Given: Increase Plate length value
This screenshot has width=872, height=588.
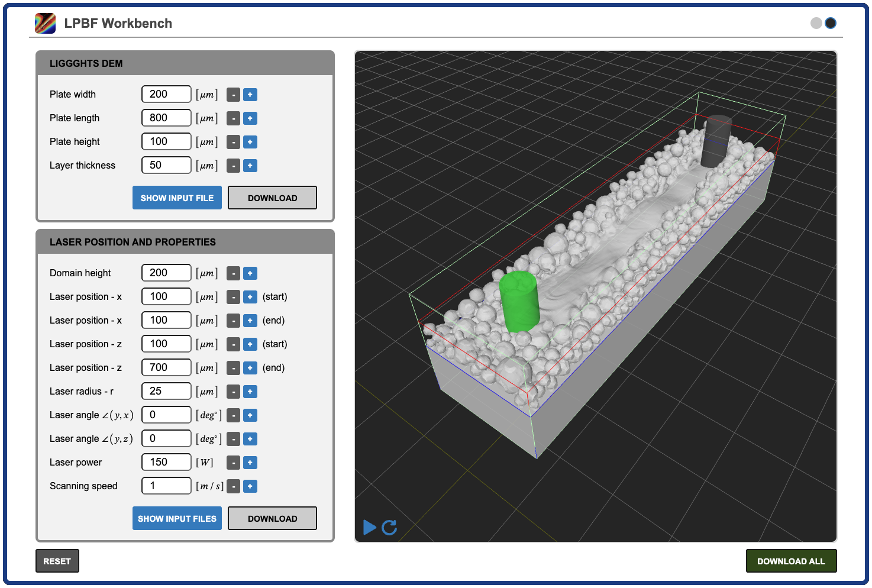Looking at the screenshot, I should click(250, 118).
